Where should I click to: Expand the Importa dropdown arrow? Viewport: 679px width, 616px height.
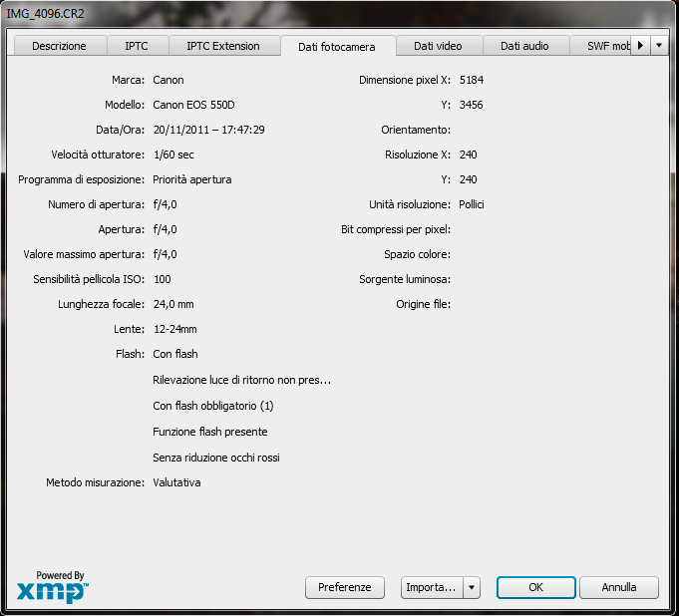(472, 587)
